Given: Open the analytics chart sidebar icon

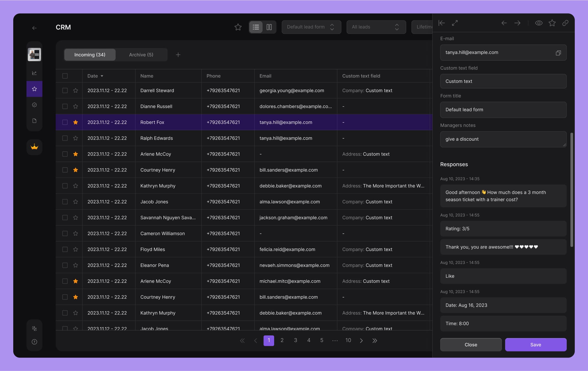Looking at the screenshot, I should tap(34, 73).
